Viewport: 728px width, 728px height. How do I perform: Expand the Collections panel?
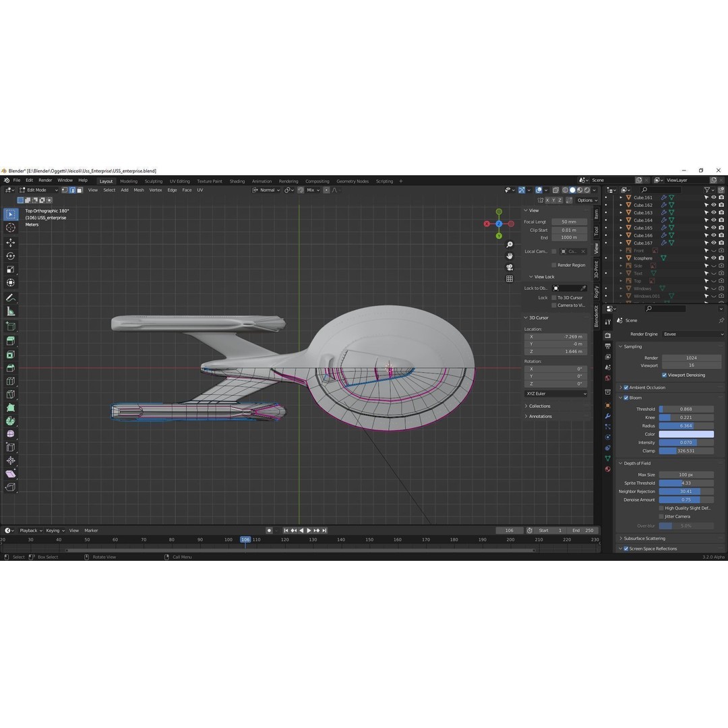click(x=540, y=406)
